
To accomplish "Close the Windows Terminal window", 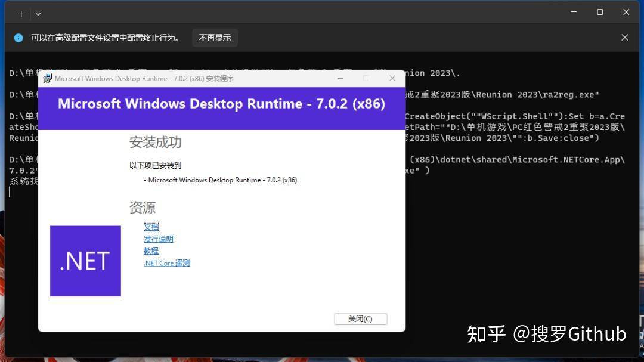I will coord(626,12).
